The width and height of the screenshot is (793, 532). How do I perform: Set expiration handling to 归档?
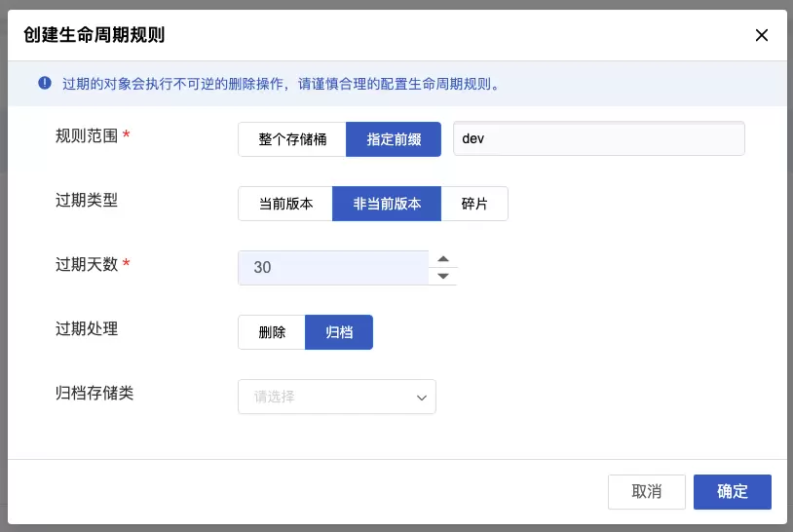click(x=339, y=332)
